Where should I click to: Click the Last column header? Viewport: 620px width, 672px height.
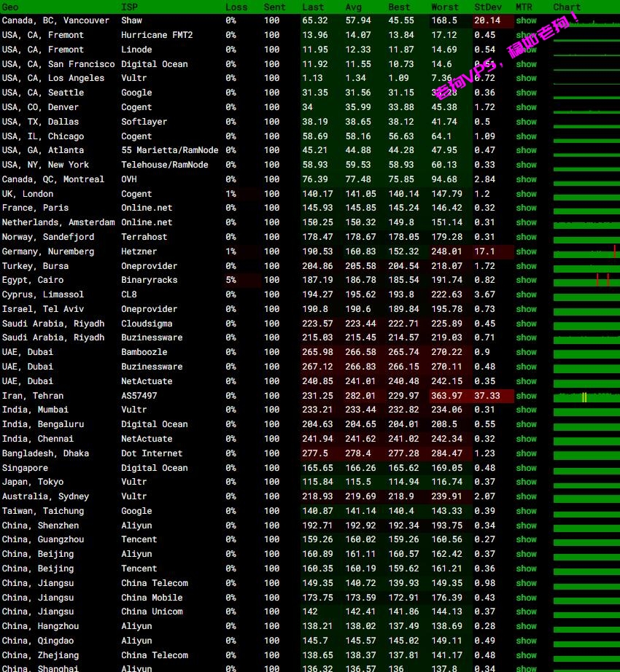(313, 7)
